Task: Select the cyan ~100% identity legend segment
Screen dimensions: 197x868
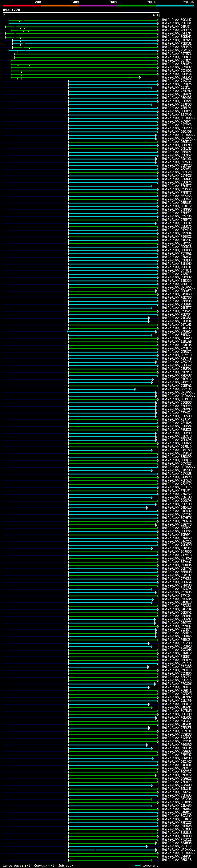Action: pos(175,6)
